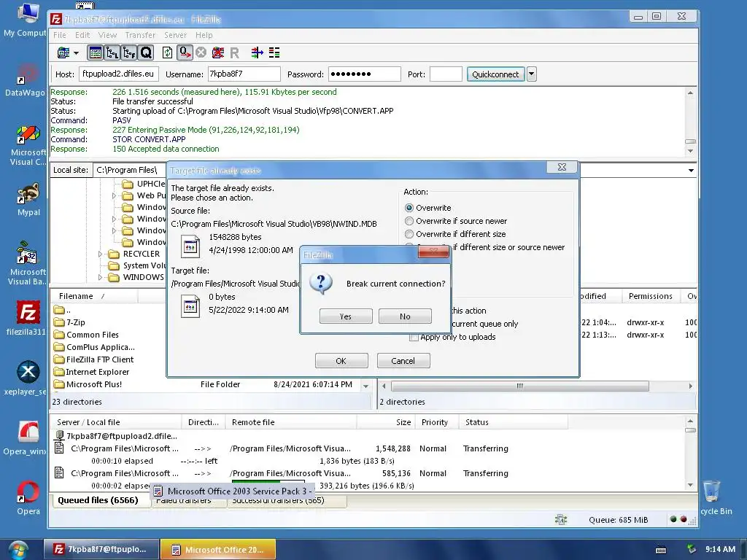Click the Port input field
The height and width of the screenshot is (560, 747).
(x=446, y=74)
